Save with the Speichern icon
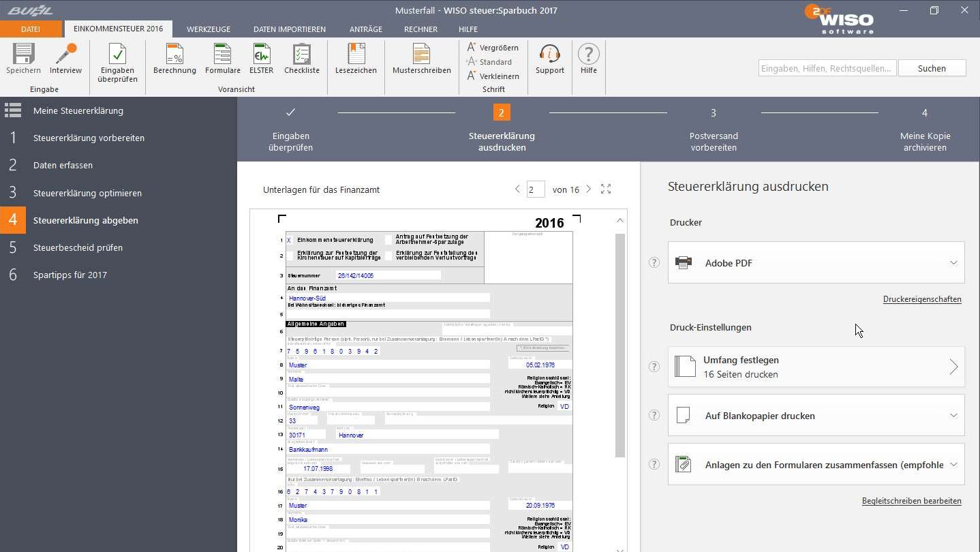 pyautogui.click(x=23, y=59)
